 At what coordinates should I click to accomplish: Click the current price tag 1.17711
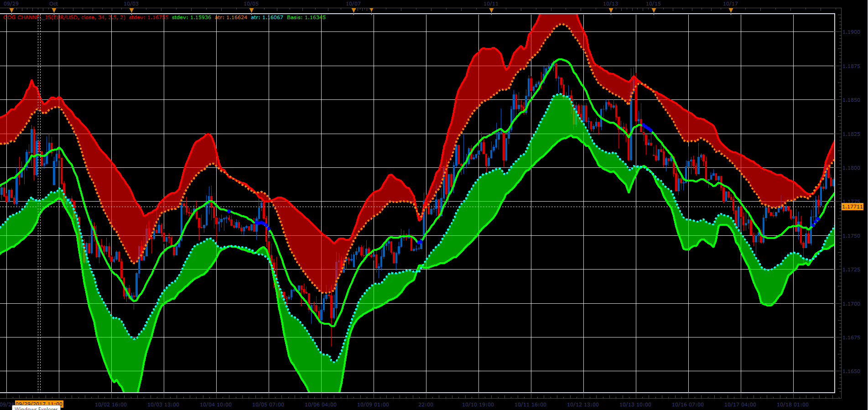[x=852, y=207]
